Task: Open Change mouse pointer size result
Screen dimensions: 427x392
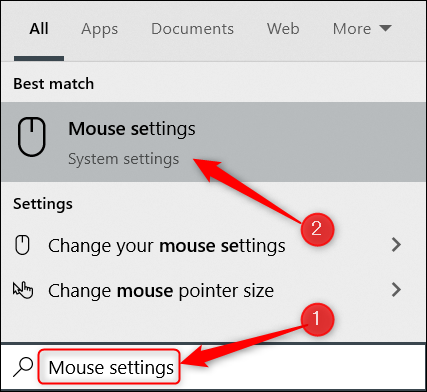Action: [x=213, y=290]
